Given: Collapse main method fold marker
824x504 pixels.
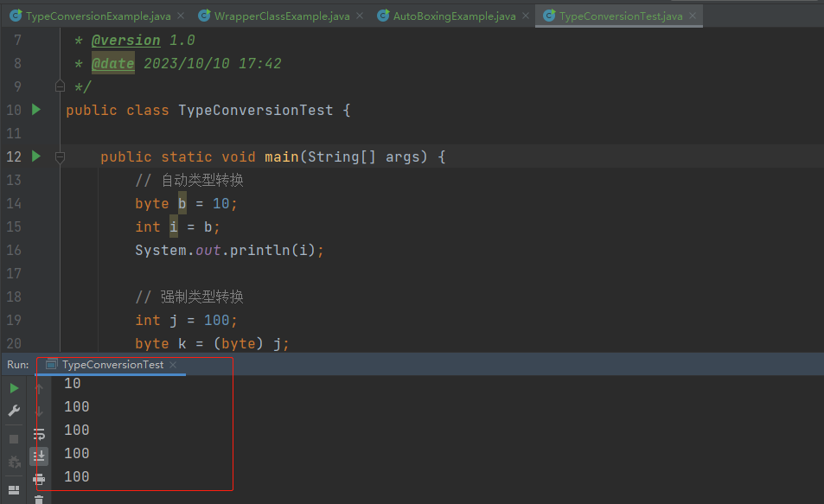Looking at the screenshot, I should (x=60, y=156).
